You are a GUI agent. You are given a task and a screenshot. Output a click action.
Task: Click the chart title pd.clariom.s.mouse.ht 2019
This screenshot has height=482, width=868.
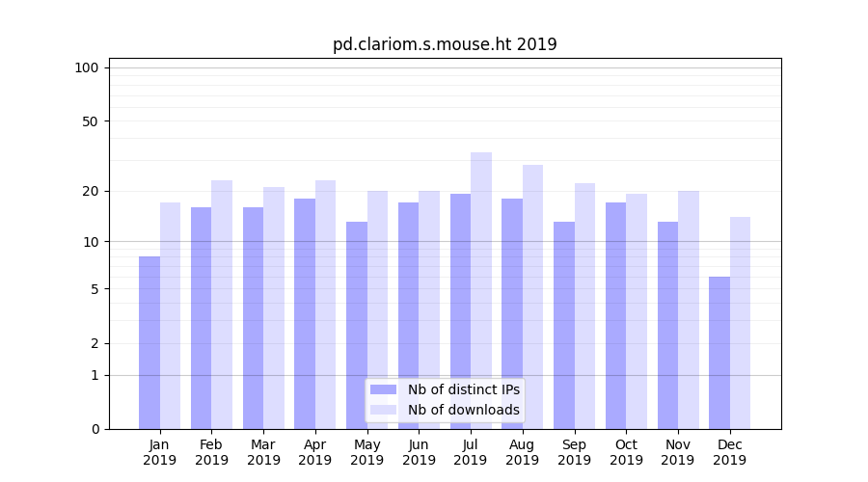click(445, 44)
